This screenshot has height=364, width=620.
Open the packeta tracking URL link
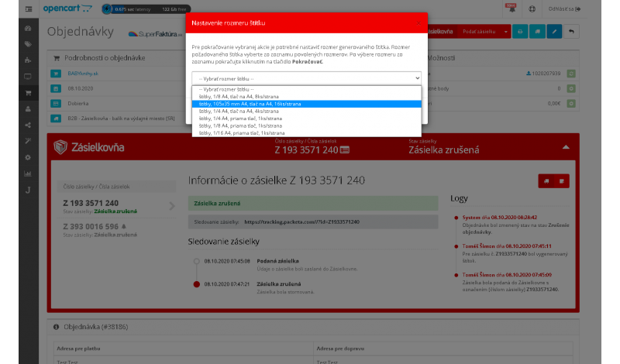pyautogui.click(x=301, y=222)
